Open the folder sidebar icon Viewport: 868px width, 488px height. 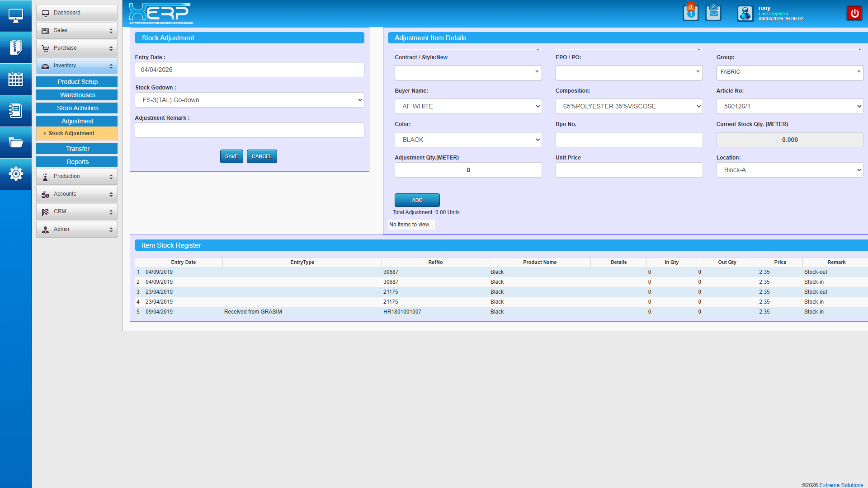(15, 143)
